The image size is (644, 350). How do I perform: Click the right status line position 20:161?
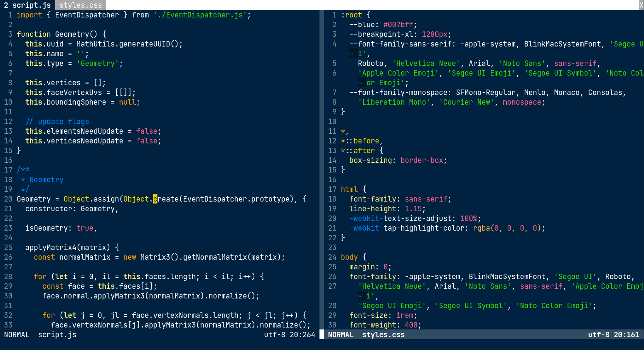pos(627,334)
